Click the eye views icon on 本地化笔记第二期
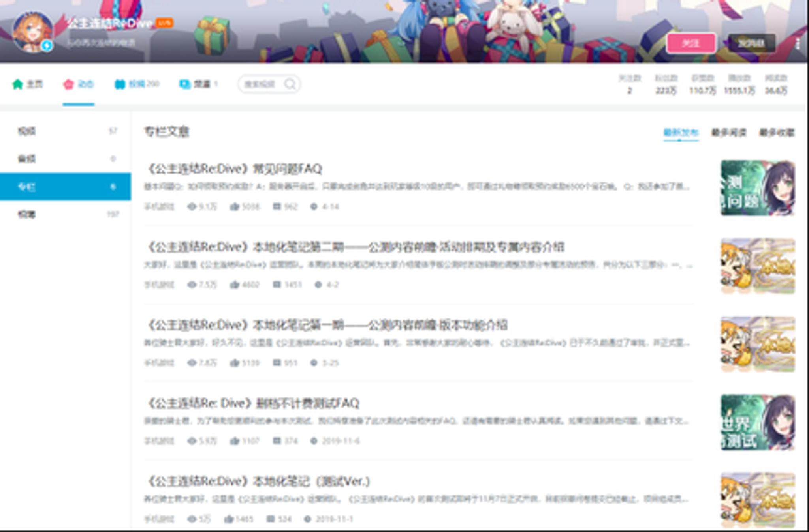This screenshot has width=809, height=532. [x=192, y=285]
